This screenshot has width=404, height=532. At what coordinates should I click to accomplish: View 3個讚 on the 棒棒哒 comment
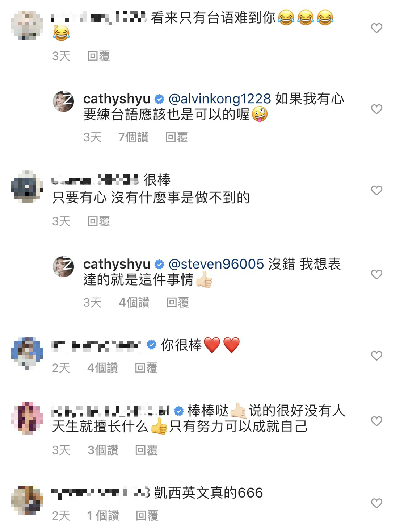(103, 450)
